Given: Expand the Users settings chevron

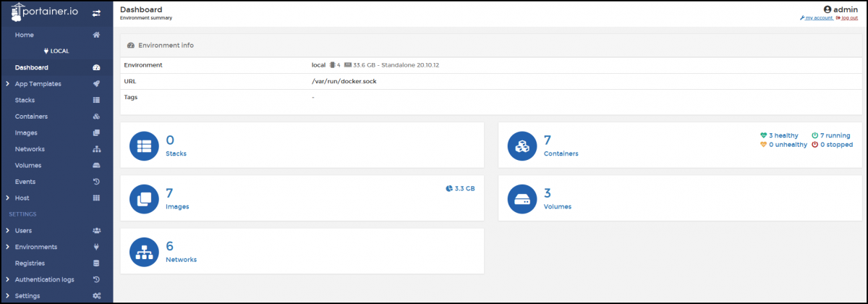Looking at the screenshot, I should (x=7, y=231).
